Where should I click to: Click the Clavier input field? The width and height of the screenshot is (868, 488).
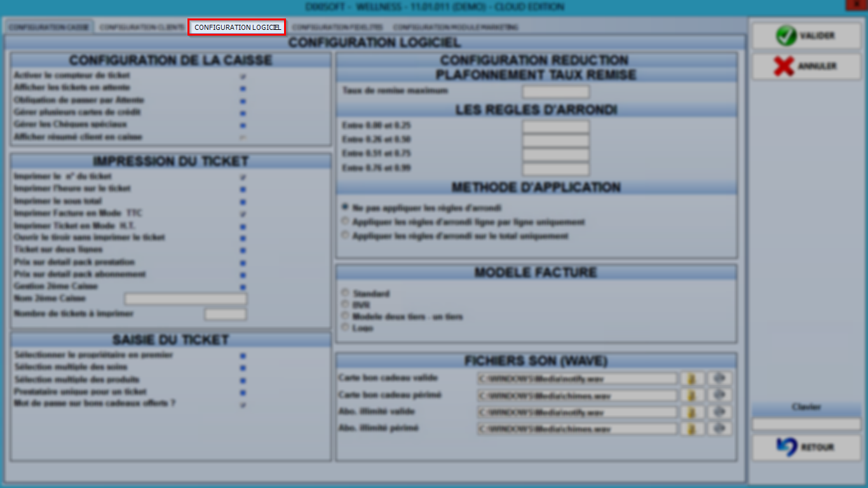(806, 424)
